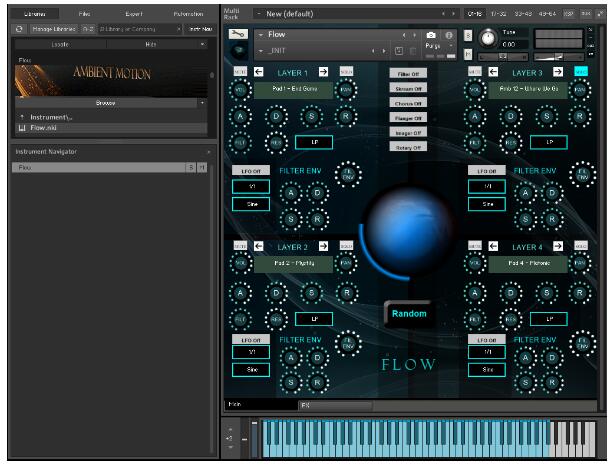The image size is (613, 466).
Task: Click the wrench icon in instrument header
Action: (x=239, y=35)
